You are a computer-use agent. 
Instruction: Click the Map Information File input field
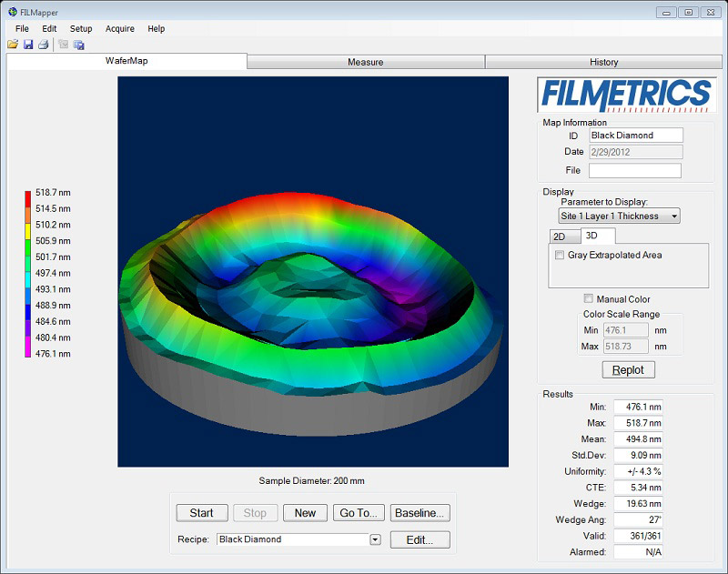click(634, 170)
